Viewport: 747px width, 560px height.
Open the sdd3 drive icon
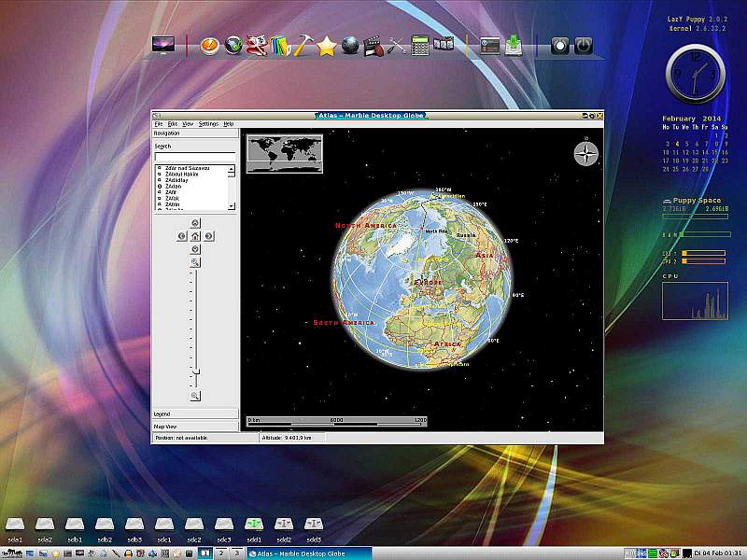(314, 525)
